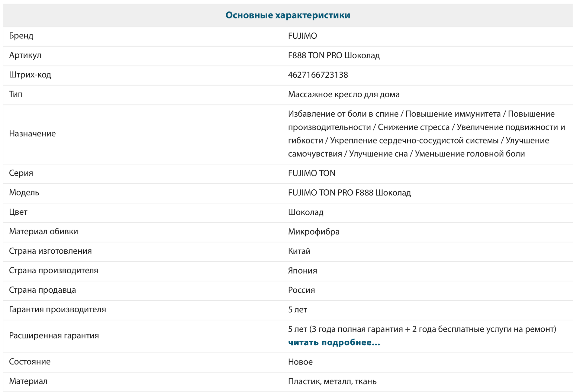Click the 'Гарантия производителя' label
The image size is (580, 392).
[57, 310]
